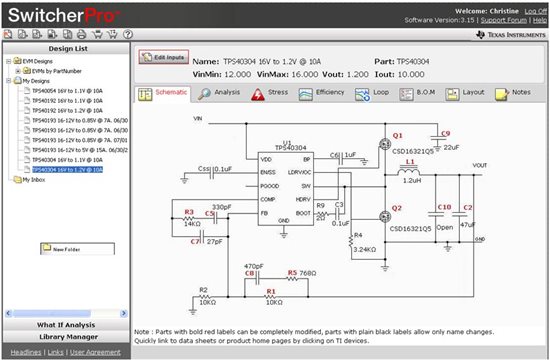Expand the EVMs by PartNumber node
This screenshot has width=550, height=360.
(x=18, y=71)
